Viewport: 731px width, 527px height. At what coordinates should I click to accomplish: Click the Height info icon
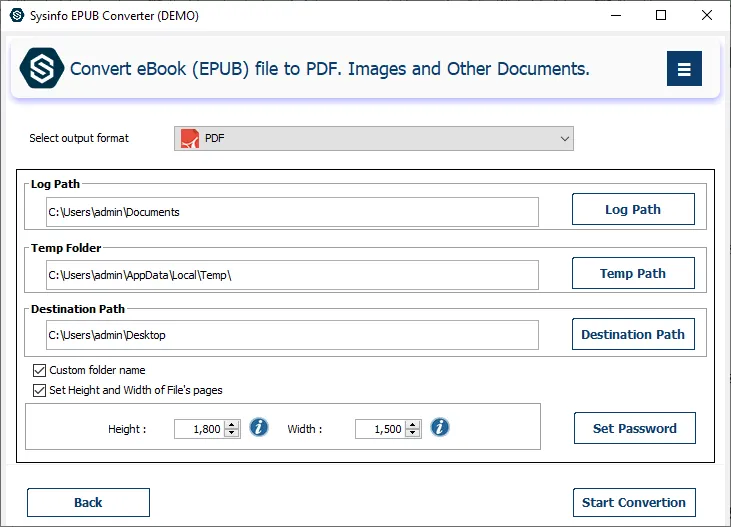pyautogui.click(x=259, y=428)
